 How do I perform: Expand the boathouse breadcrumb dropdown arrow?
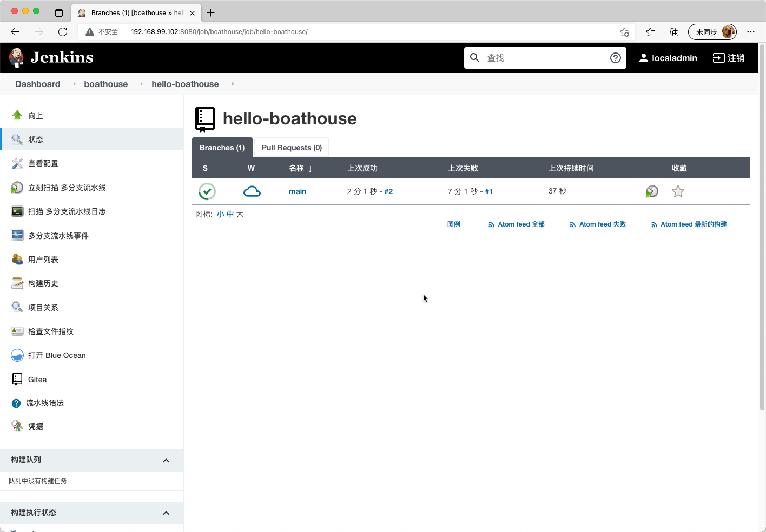tap(141, 84)
